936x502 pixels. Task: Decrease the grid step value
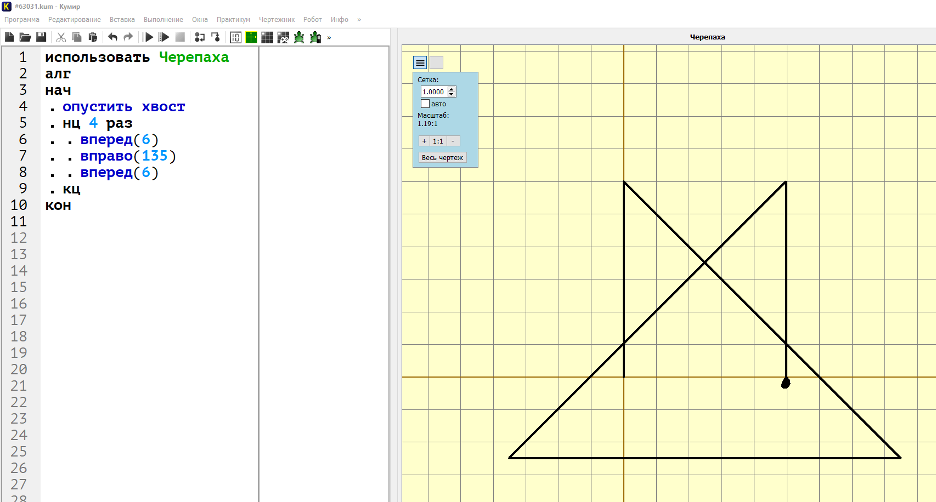[452, 94]
